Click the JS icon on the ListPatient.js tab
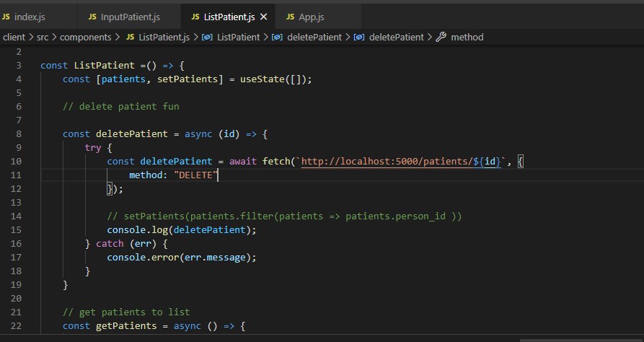The image size is (644, 342). coord(195,17)
